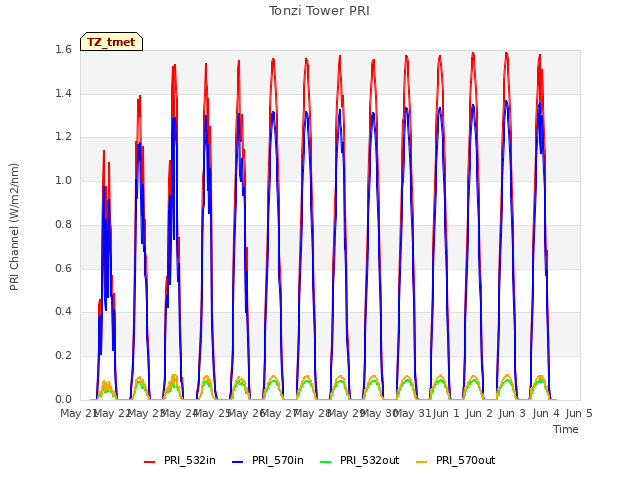Toggle the PRI_532in legend entry
This screenshot has height=480, width=640.
click(x=180, y=461)
